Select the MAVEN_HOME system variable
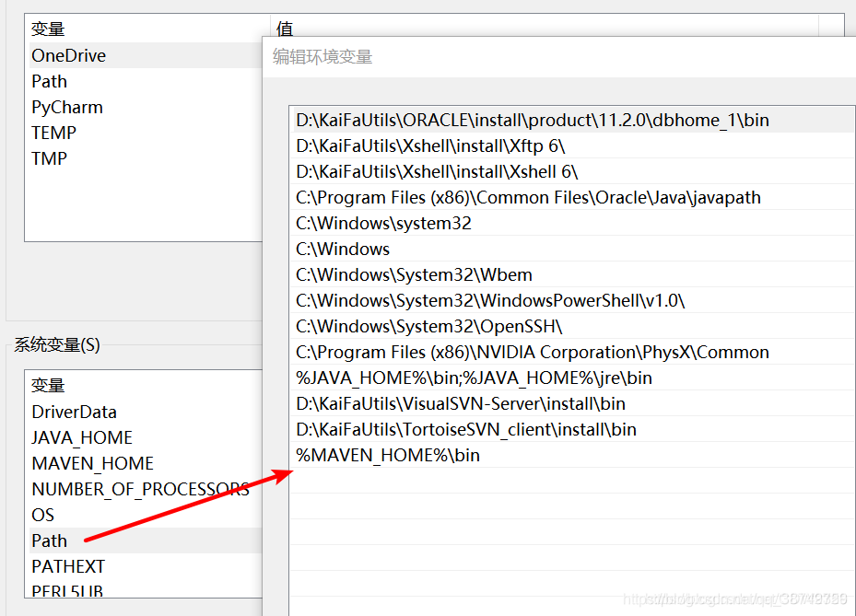Viewport: 856px width, 616px height. click(x=146, y=463)
